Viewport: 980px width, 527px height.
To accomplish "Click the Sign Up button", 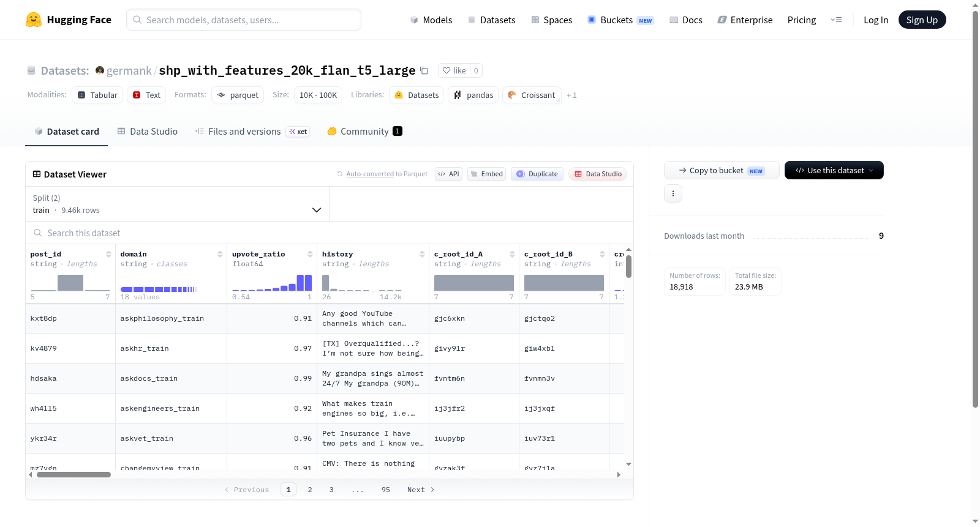I will click(922, 20).
